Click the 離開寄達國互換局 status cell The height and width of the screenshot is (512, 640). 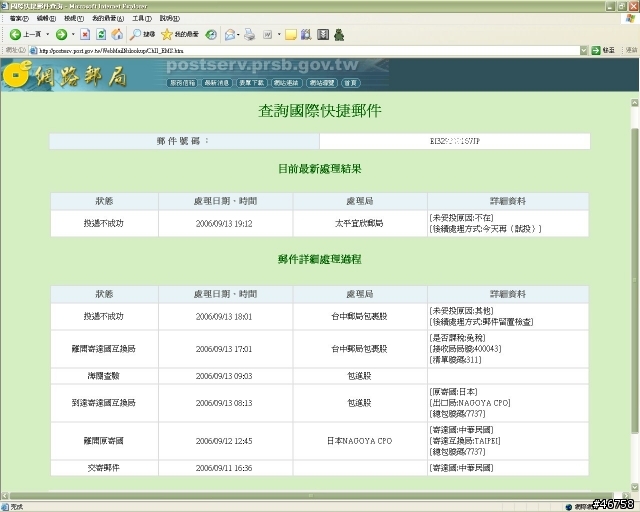point(104,349)
